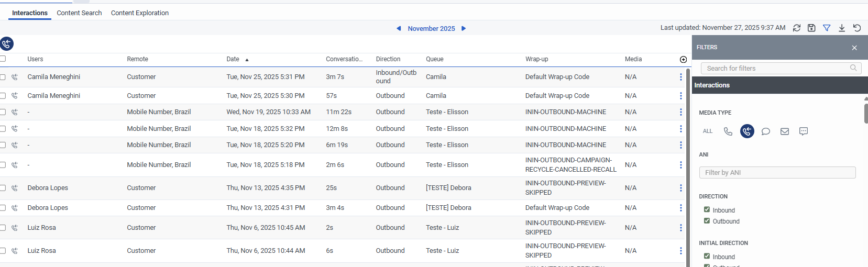
Task: Uncheck Inbound under INITIAL DIRECTION filter
Action: click(x=707, y=257)
